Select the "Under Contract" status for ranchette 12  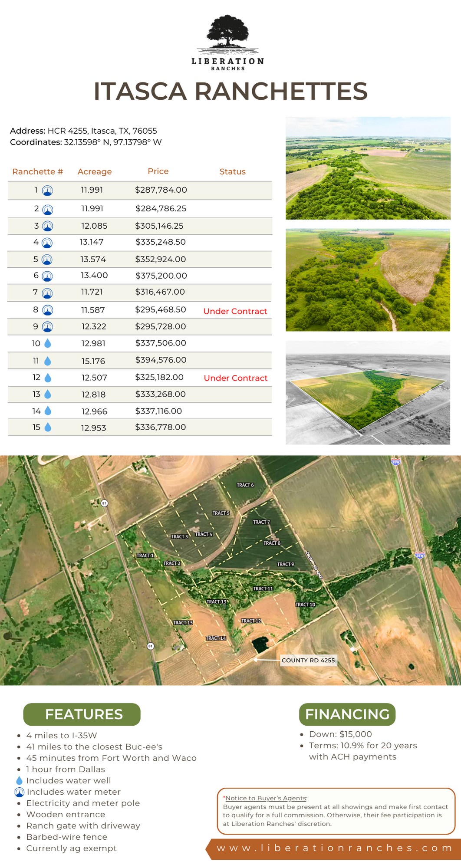coord(236,378)
